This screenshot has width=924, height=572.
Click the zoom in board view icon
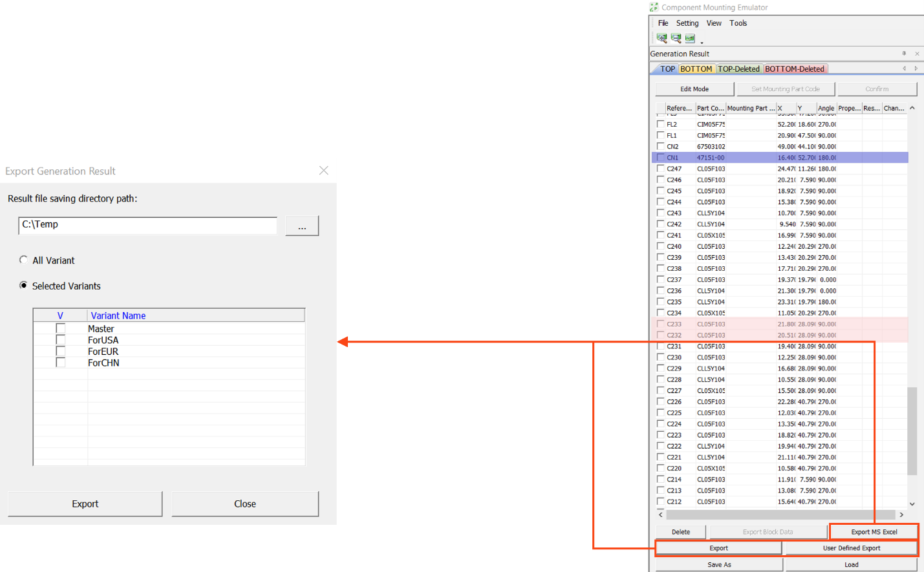tap(661, 38)
